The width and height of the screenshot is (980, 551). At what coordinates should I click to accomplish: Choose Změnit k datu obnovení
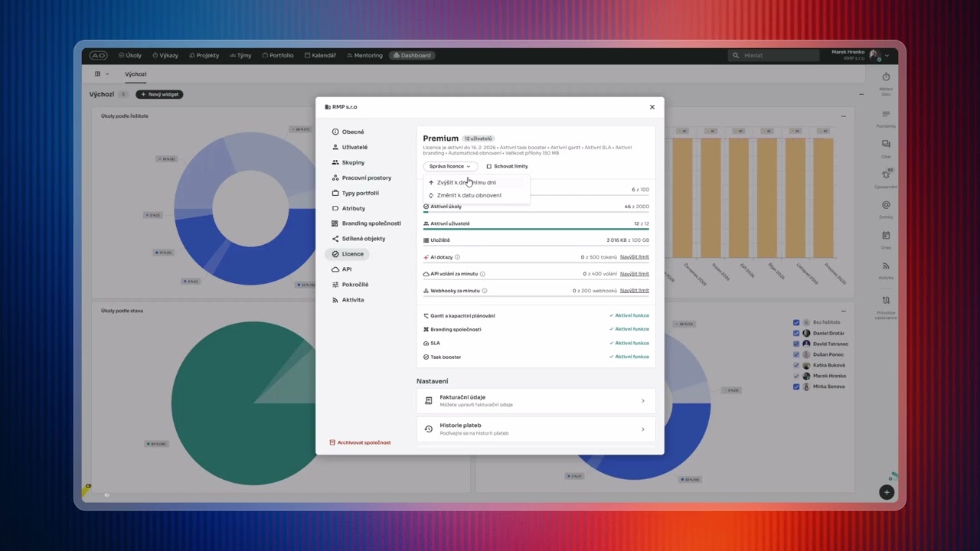[x=475, y=195]
